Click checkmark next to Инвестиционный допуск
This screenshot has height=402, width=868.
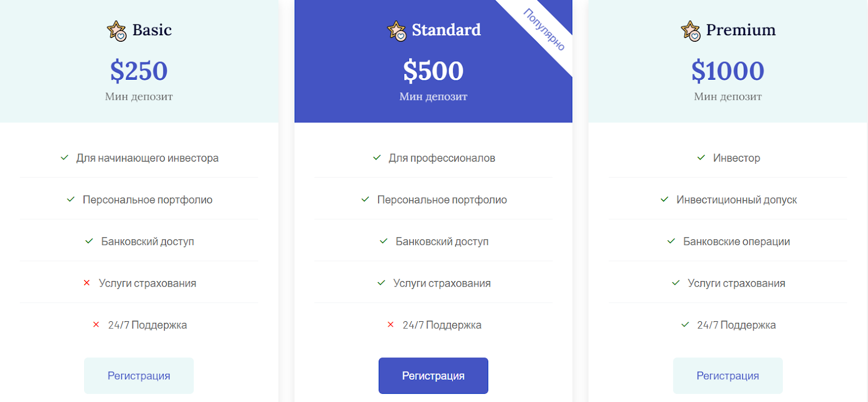click(665, 199)
